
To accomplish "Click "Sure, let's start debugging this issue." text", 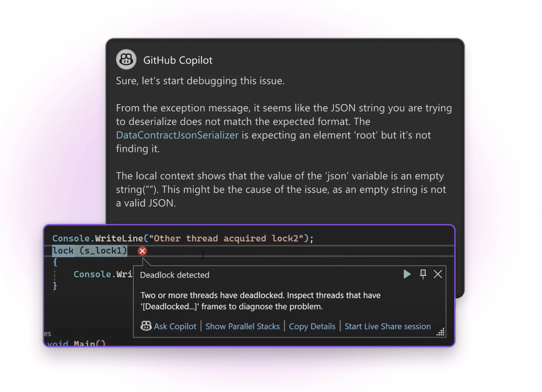I will click(200, 81).
